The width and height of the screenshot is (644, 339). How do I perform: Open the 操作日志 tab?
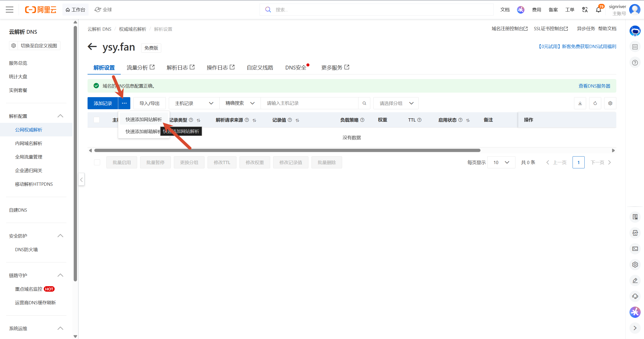click(x=220, y=67)
